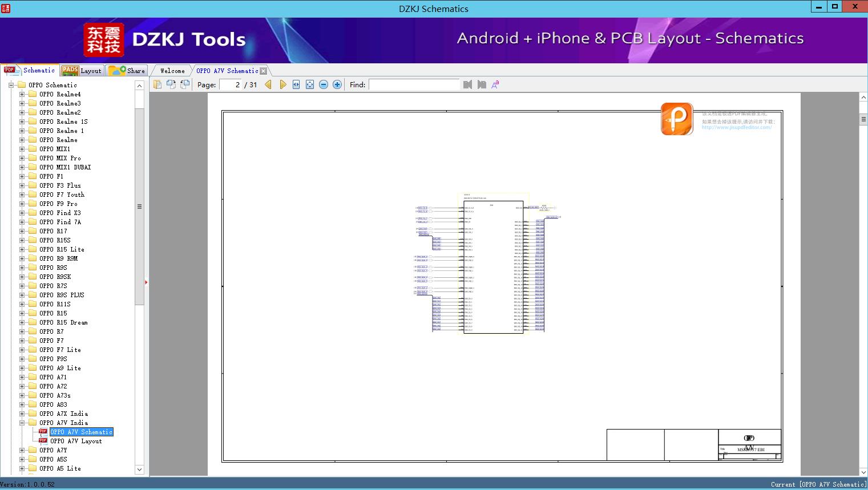Click the tree panel scroll up arrow
Image resolution: width=868 pixels, height=490 pixels.
139,86
